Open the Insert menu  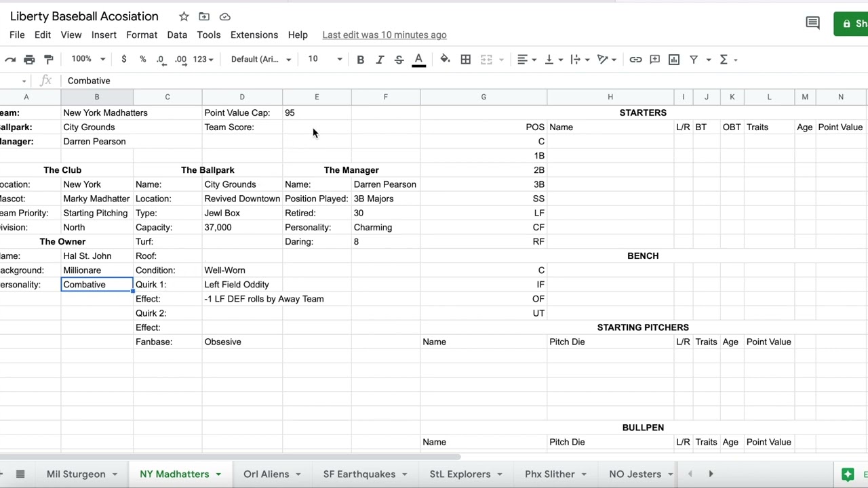pos(104,35)
